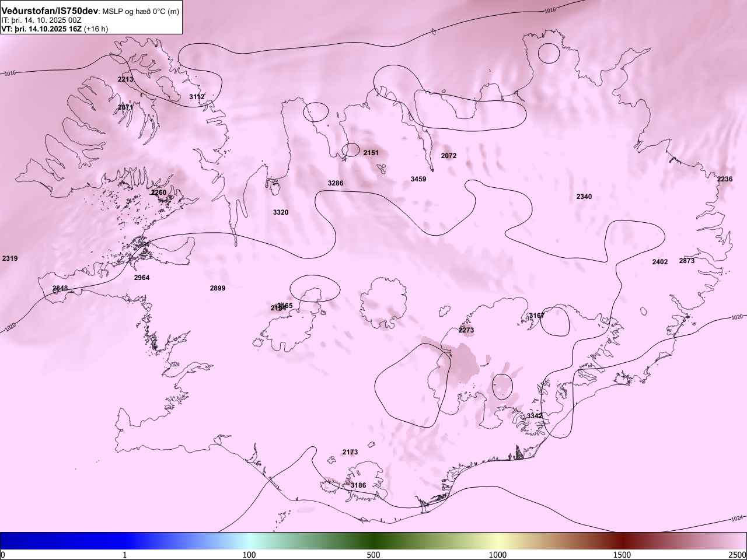Click the height value 2151
The width and height of the screenshot is (747, 560).
pos(371,153)
